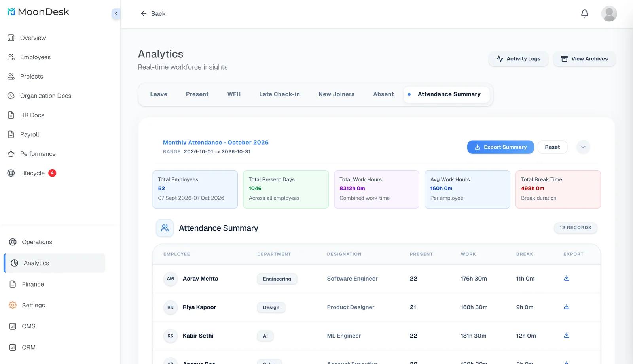Viewport: 633px width, 364px height.
Task: Switch to the Leave tab
Action: (x=159, y=94)
